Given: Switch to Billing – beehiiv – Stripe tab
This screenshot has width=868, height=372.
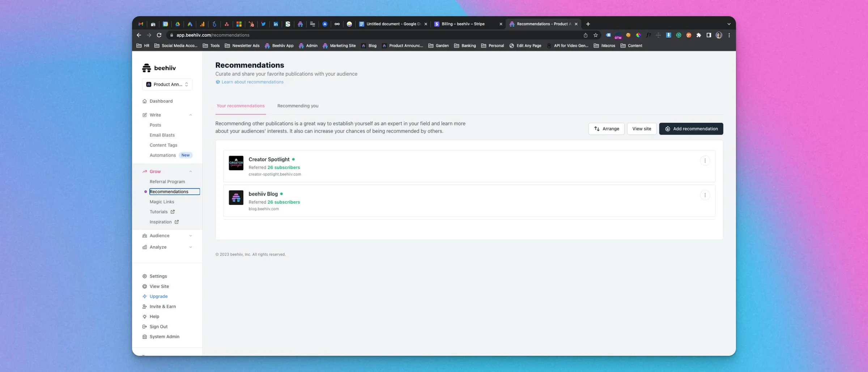Looking at the screenshot, I should tap(468, 24).
